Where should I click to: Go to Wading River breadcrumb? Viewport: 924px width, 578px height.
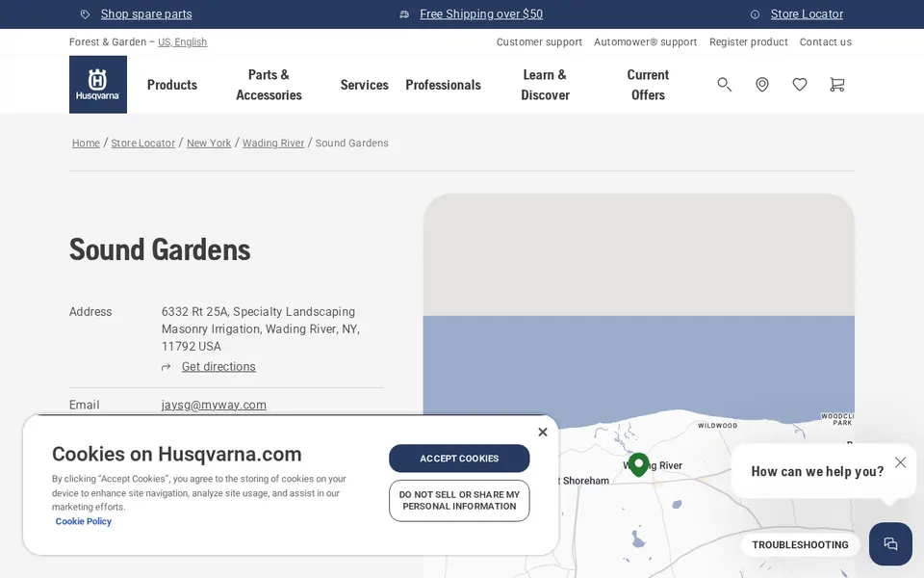(x=273, y=144)
